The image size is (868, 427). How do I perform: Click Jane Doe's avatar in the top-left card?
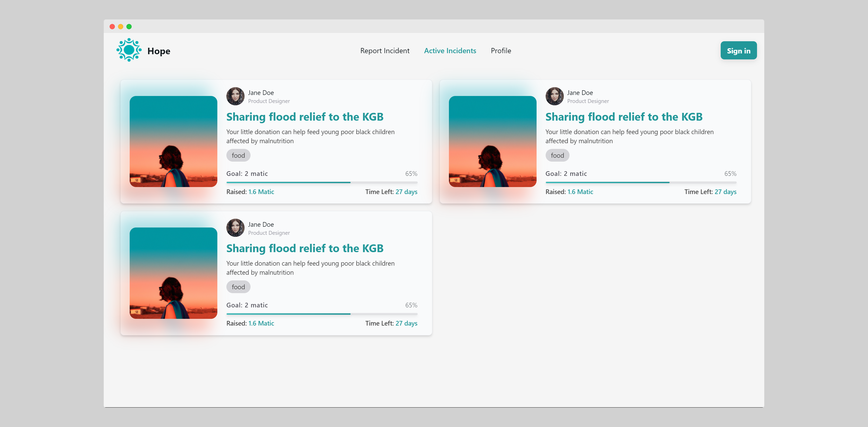click(x=235, y=97)
